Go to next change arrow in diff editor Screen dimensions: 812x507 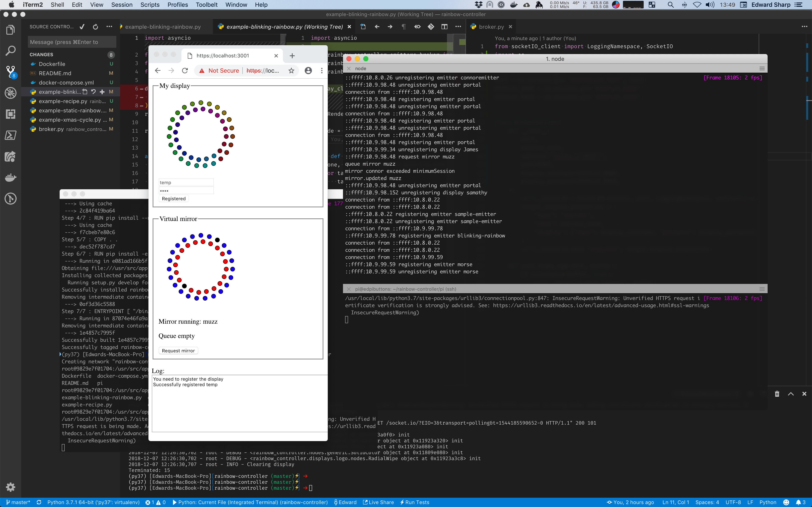tap(390, 27)
